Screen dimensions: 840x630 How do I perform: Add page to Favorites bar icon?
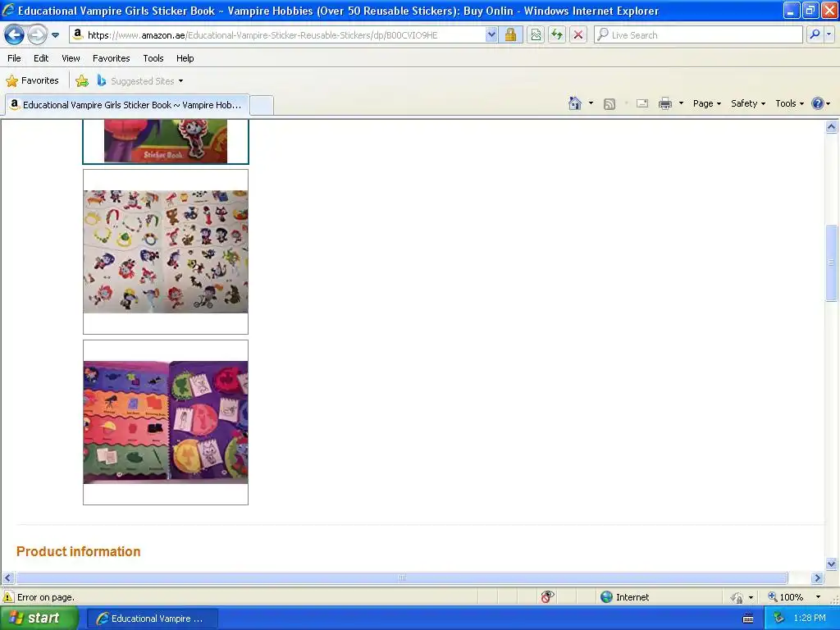[x=82, y=81]
